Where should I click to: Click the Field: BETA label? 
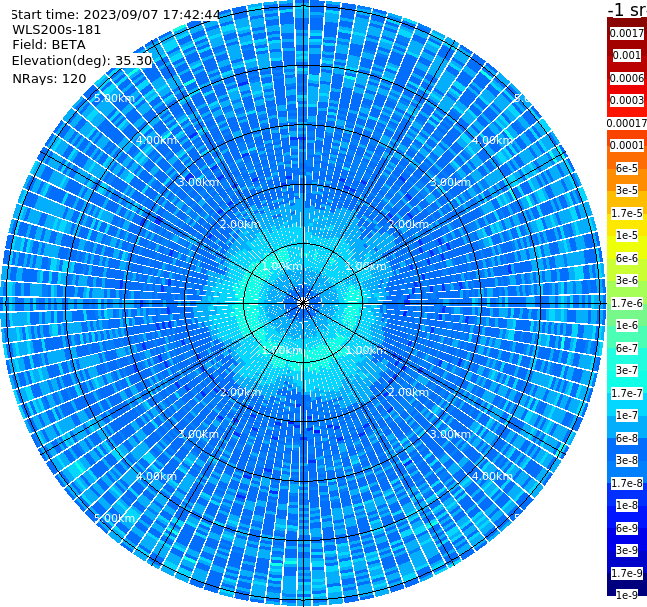pyautogui.click(x=49, y=45)
